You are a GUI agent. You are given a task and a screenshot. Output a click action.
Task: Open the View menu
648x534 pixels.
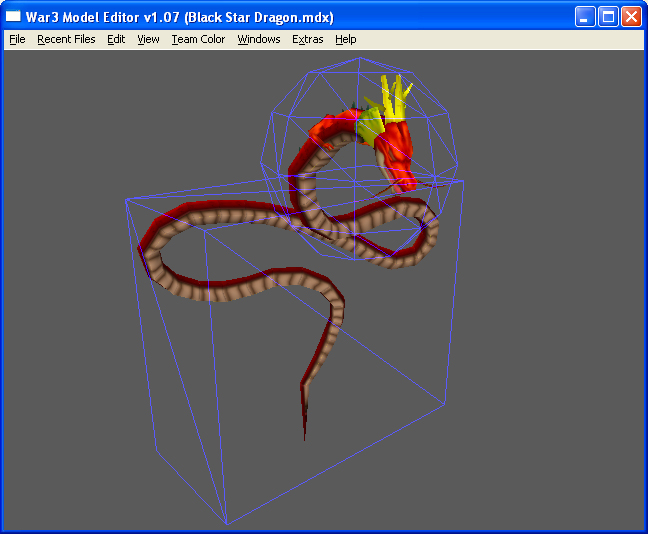point(148,39)
